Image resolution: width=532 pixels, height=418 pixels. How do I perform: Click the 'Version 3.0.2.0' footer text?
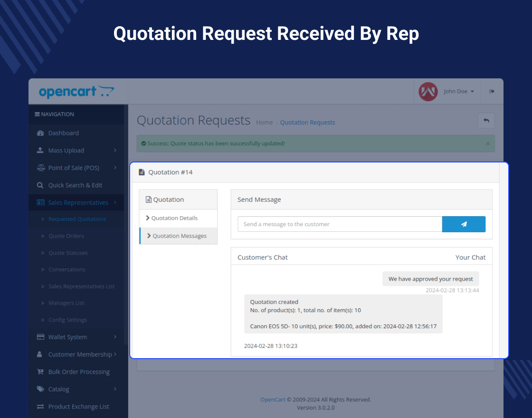pos(315,408)
